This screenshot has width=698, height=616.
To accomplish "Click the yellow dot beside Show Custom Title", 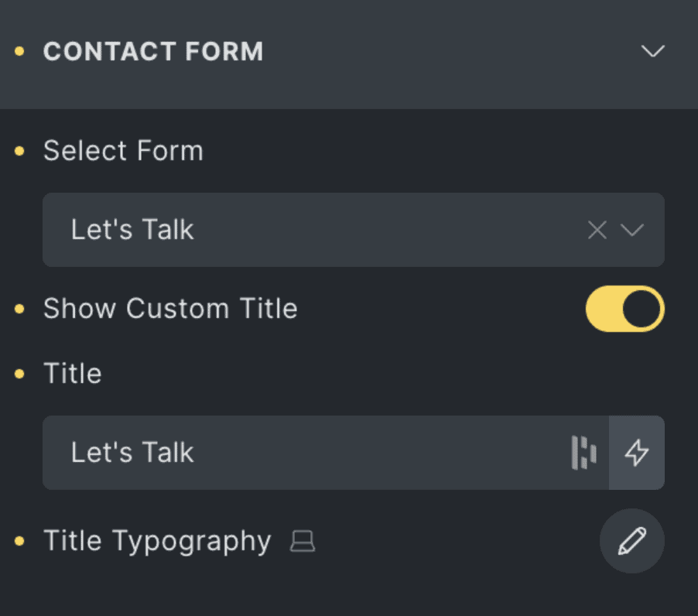I will coord(20,309).
